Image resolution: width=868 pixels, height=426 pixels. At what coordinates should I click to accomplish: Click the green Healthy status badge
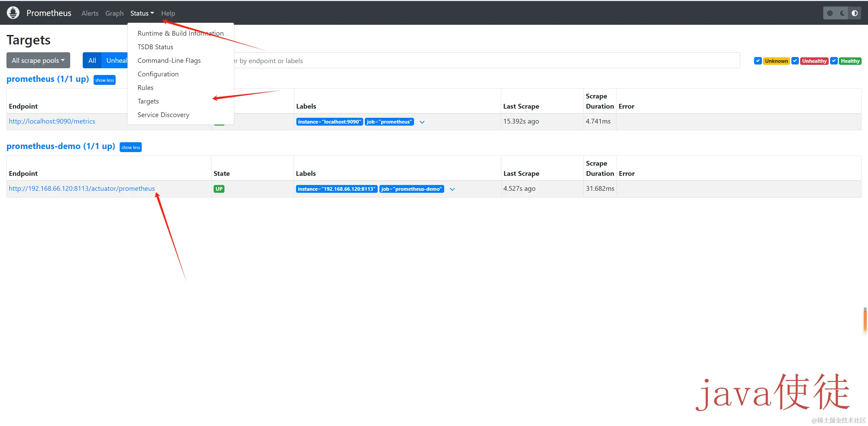tap(850, 61)
